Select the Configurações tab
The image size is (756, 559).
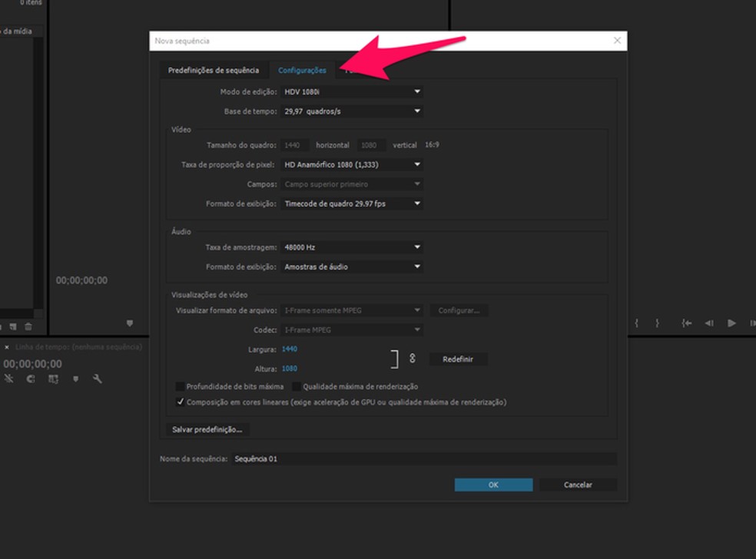pos(302,71)
